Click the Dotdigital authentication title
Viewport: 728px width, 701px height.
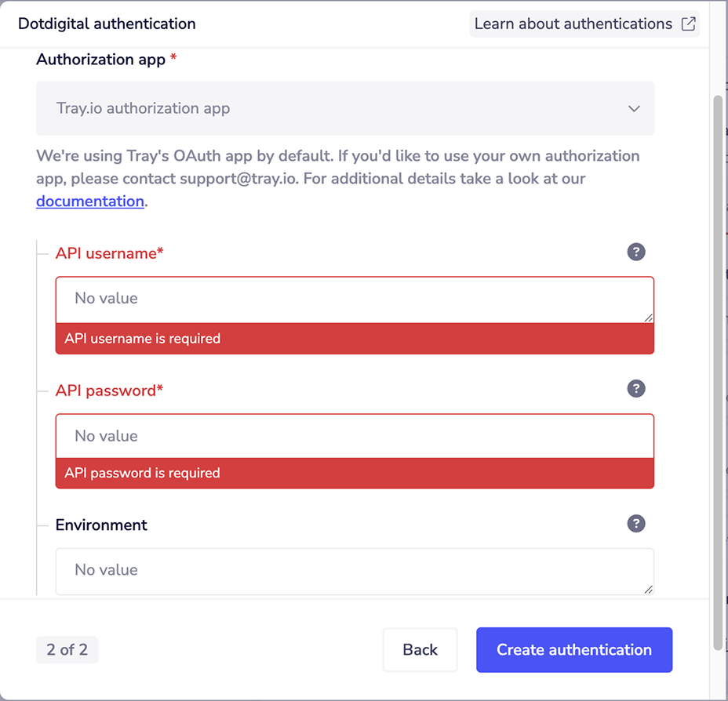tap(107, 24)
